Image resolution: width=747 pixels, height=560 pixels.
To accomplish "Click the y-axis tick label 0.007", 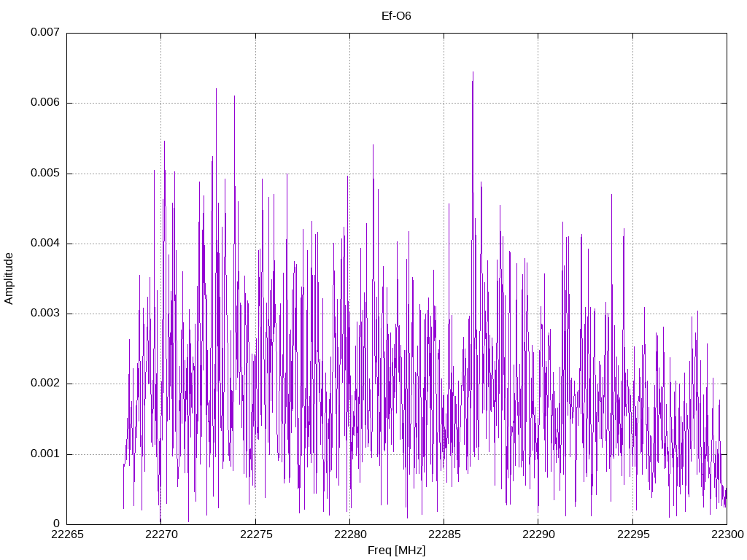I will pos(45,32).
